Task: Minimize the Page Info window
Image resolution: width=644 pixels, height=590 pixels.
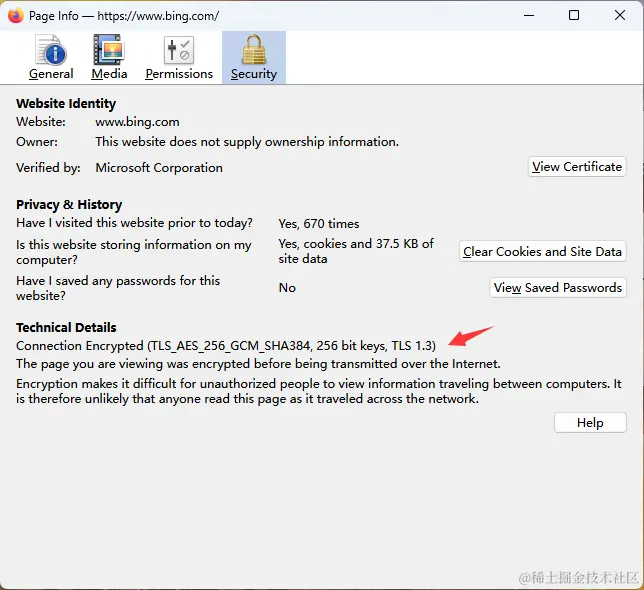Action: [529, 16]
